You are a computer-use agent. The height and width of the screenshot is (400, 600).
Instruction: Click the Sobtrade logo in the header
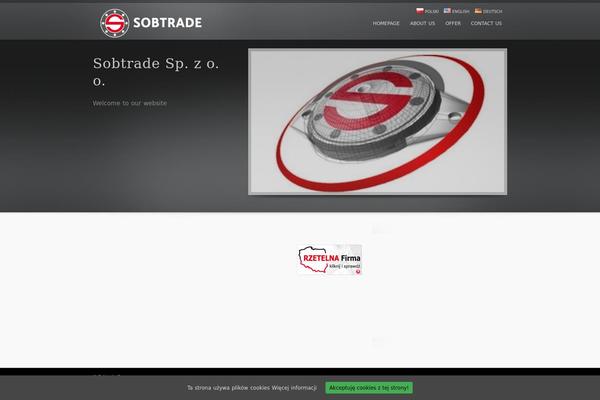(151, 23)
